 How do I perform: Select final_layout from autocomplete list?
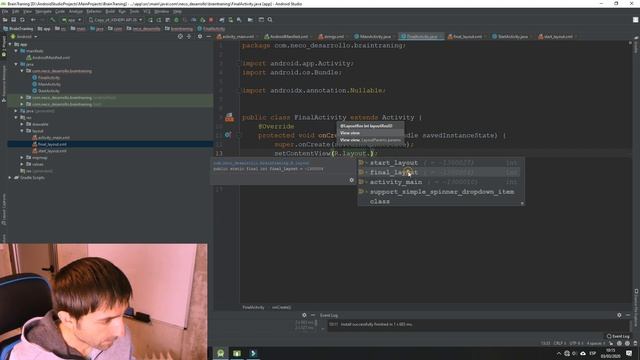[x=439, y=172]
